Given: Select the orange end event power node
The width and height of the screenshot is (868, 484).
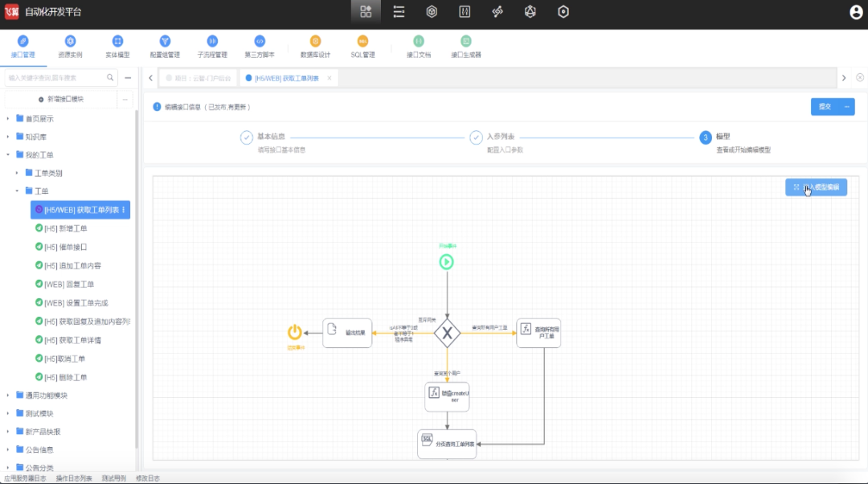Looking at the screenshot, I should tap(295, 332).
